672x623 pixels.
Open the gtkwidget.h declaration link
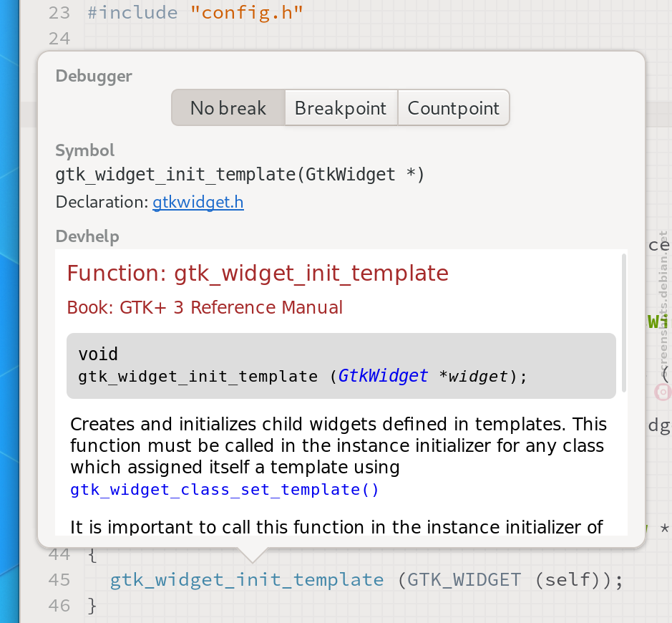(198, 202)
